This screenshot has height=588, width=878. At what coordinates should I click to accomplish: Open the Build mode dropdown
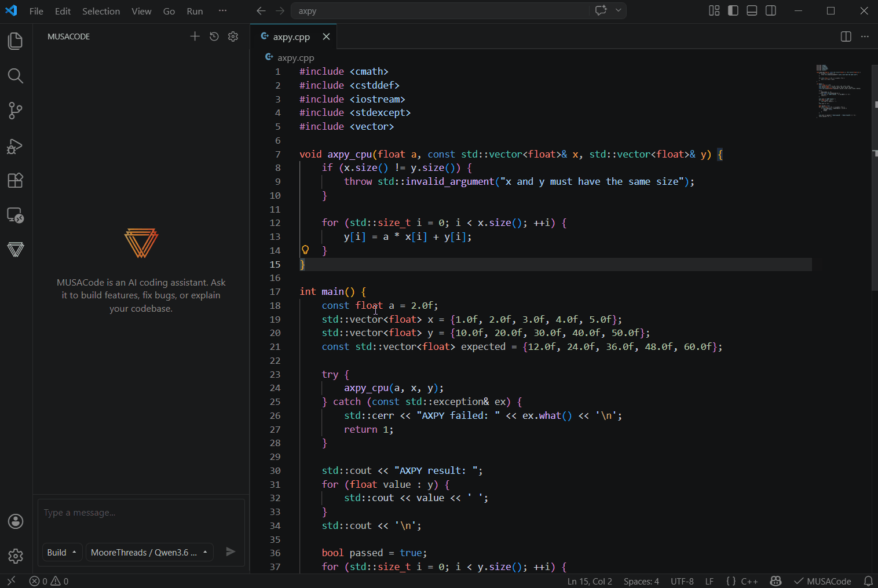(63, 552)
